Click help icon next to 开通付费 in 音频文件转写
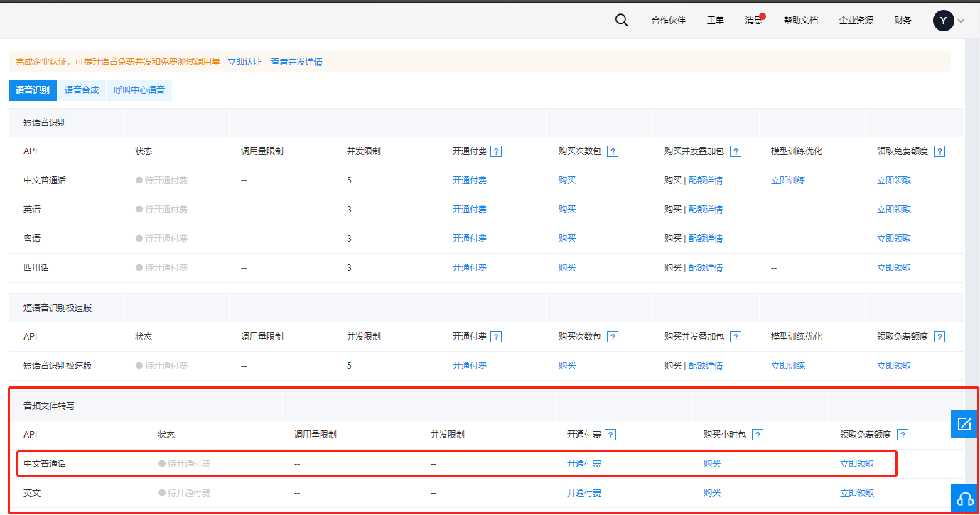 coord(610,435)
